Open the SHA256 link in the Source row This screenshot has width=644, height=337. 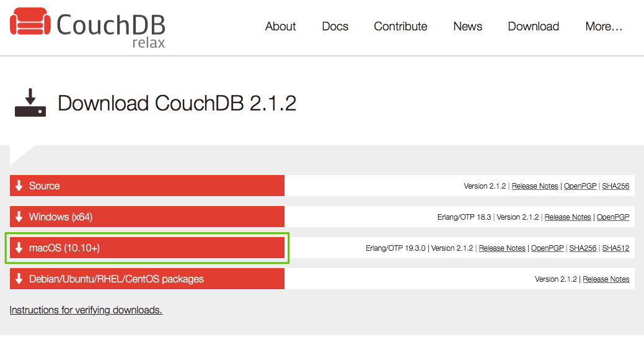(615, 186)
